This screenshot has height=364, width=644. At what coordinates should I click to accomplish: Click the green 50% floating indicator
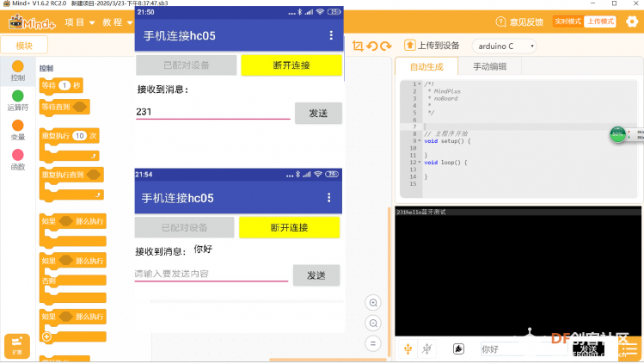tap(617, 134)
